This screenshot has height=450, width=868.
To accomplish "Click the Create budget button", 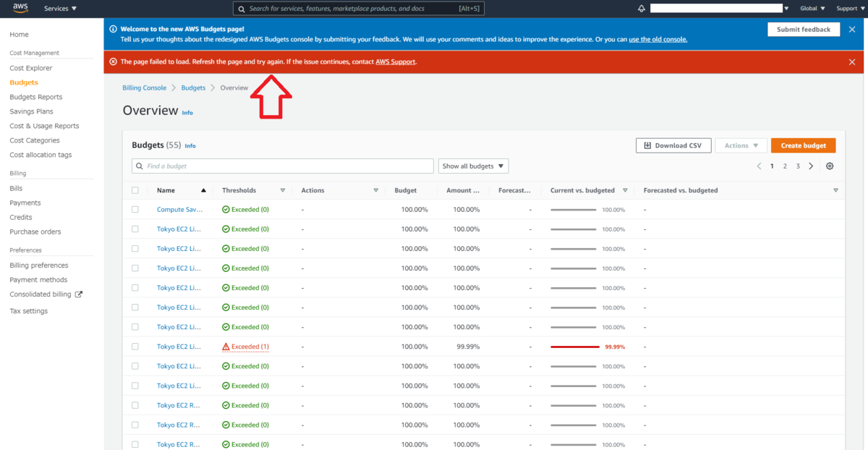I will click(804, 145).
